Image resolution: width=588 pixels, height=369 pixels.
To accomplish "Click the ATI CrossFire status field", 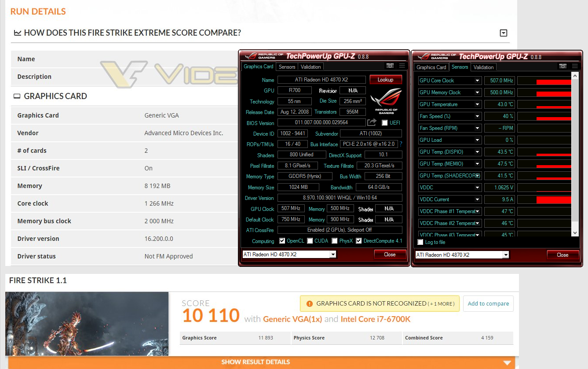I will (x=340, y=230).
